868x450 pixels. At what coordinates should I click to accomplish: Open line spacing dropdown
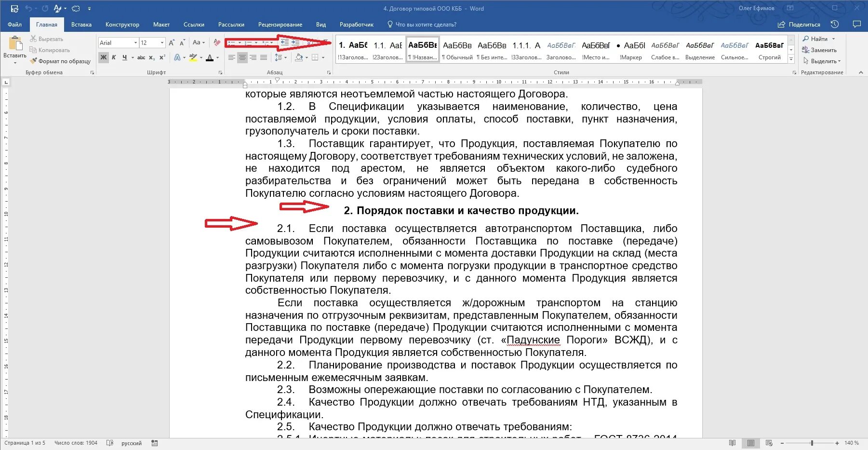(x=280, y=57)
